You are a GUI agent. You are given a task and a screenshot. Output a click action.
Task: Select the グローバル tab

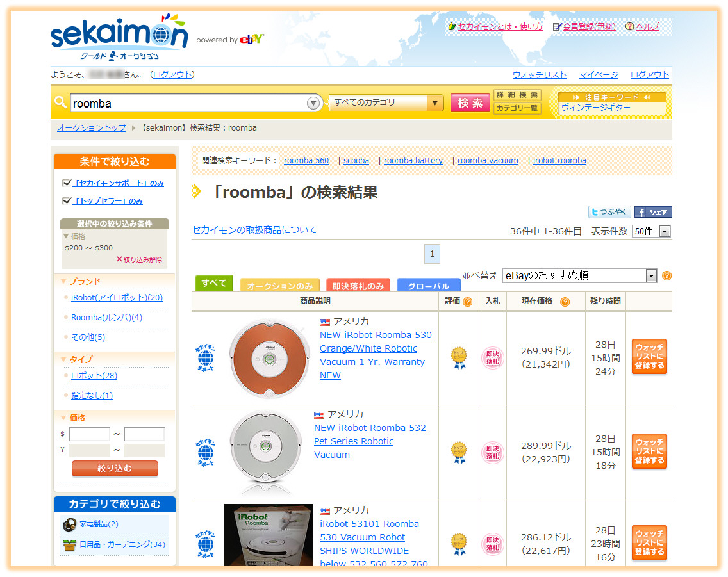pyautogui.click(x=429, y=285)
